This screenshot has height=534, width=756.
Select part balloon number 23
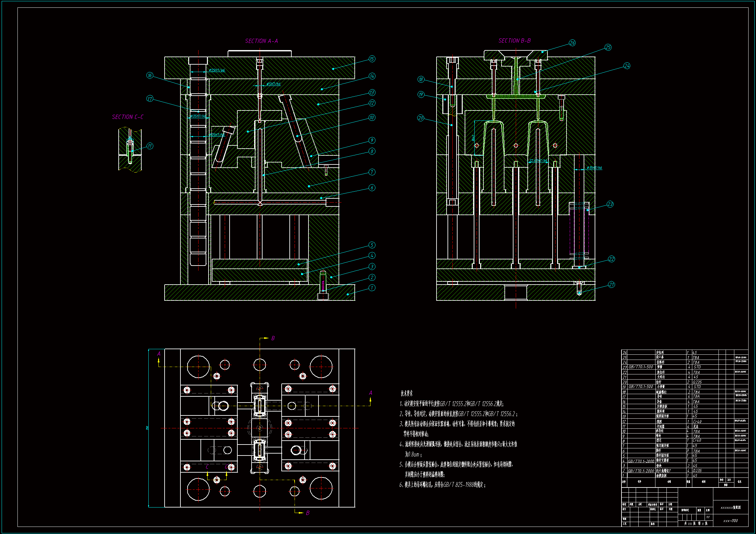pyautogui.click(x=610, y=204)
